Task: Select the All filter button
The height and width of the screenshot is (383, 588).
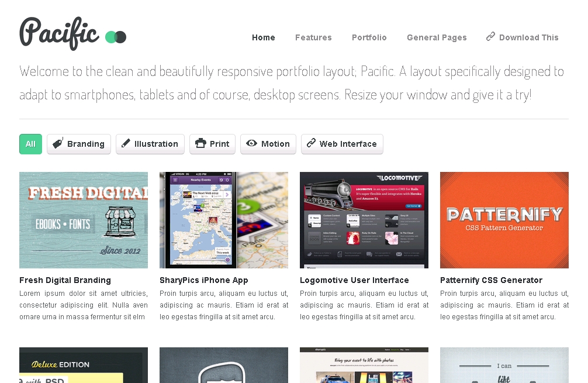Action: [x=30, y=144]
